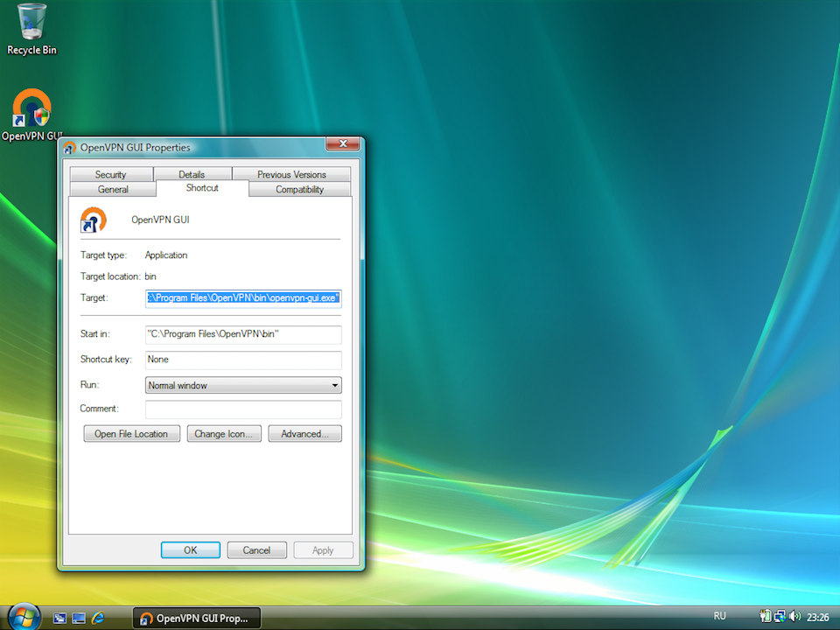Click the Target location bin text
This screenshot has width=840, height=630.
[150, 276]
